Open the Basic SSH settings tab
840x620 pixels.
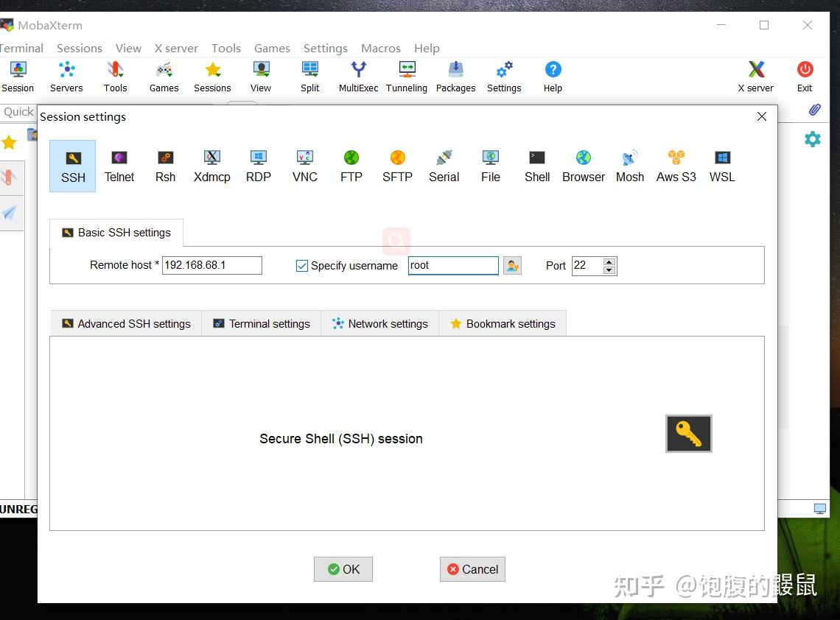116,233
